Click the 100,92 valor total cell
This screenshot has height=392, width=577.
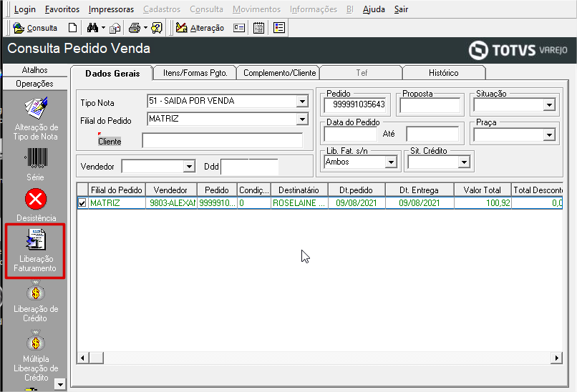[x=483, y=203]
